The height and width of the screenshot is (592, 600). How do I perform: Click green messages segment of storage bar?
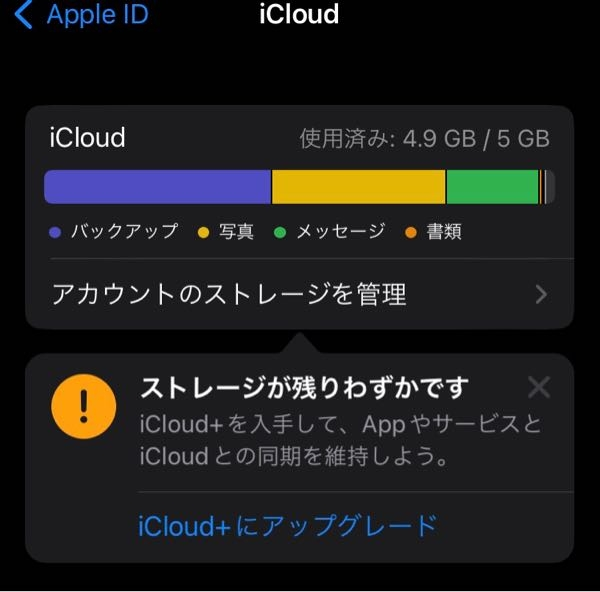[492, 187]
